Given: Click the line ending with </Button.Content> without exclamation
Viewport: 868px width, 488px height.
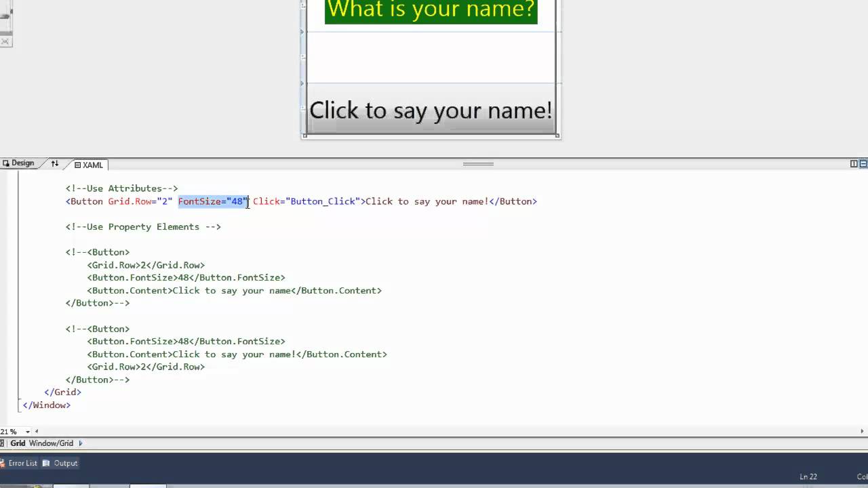Looking at the screenshot, I should tap(234, 291).
